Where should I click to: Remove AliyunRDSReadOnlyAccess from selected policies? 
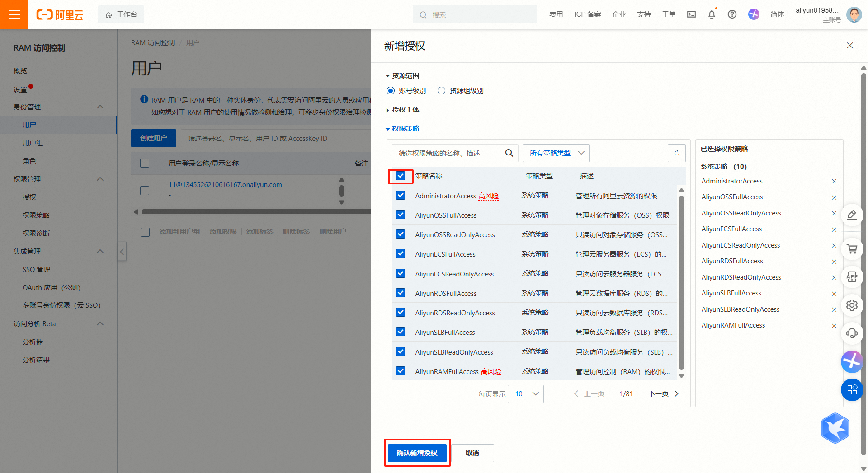pos(834,278)
